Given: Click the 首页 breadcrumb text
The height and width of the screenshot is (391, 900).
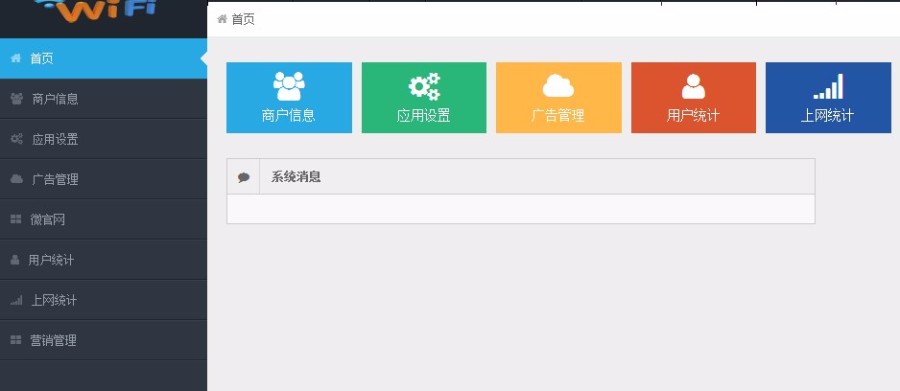Looking at the screenshot, I should click(x=243, y=20).
